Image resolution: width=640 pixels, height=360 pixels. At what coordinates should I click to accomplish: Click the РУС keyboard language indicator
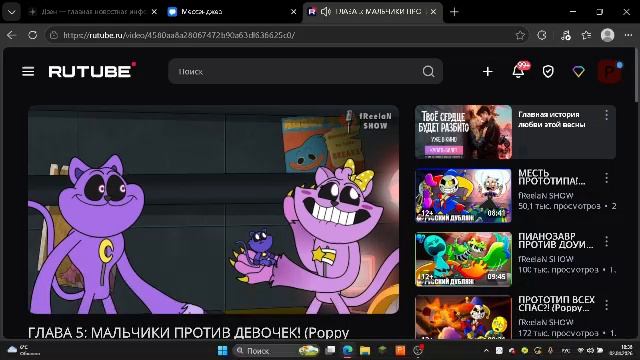566,351
